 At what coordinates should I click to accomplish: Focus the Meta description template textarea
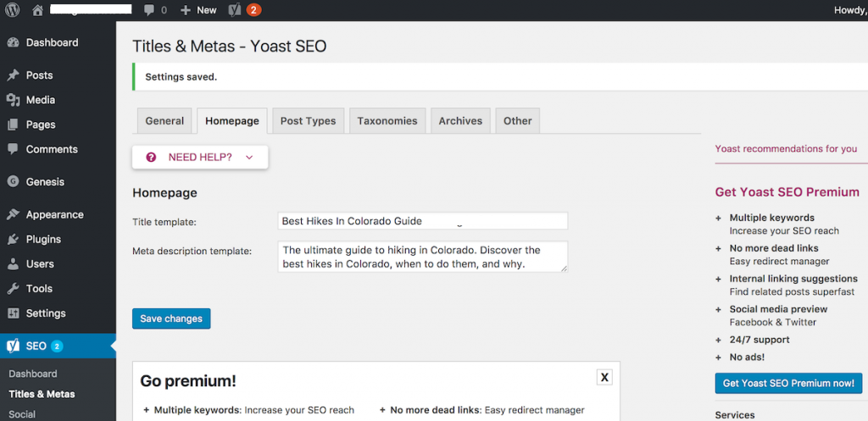[422, 256]
